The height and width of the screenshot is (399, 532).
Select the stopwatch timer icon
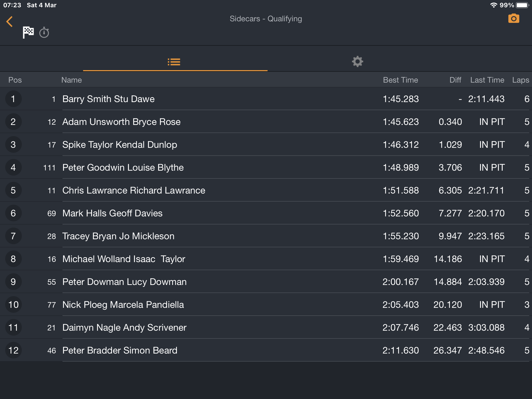(44, 32)
